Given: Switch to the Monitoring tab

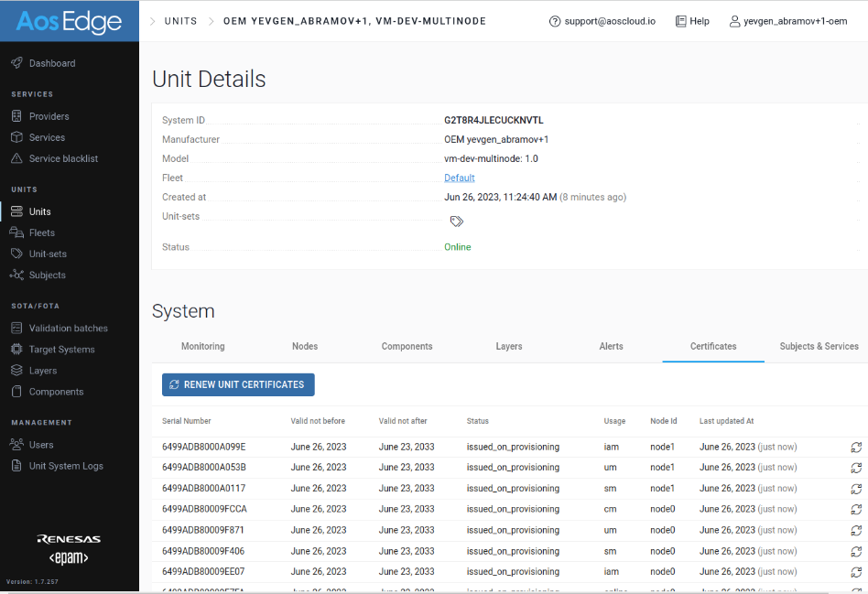Looking at the screenshot, I should pyautogui.click(x=202, y=346).
